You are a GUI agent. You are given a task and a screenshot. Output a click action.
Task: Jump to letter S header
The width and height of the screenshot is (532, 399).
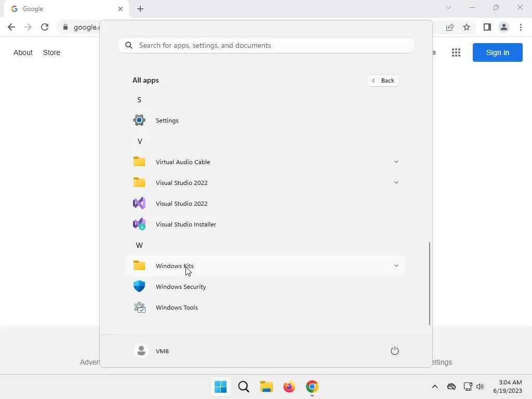[x=139, y=100]
